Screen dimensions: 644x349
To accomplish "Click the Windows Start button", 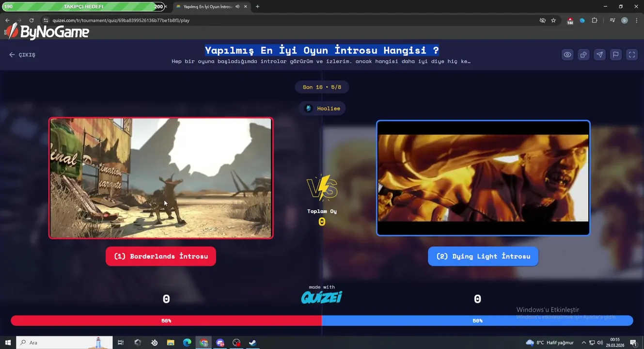I will point(8,343).
